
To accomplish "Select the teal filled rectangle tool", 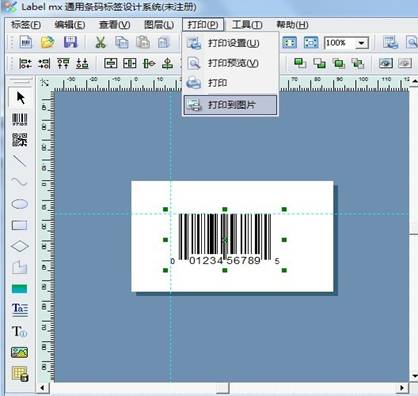I will coord(20,289).
